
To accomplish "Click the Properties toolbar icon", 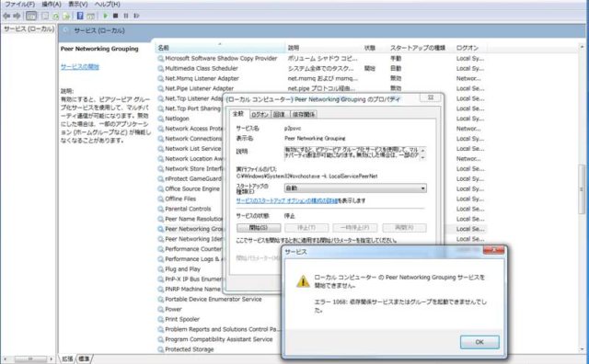I will coord(45,16).
